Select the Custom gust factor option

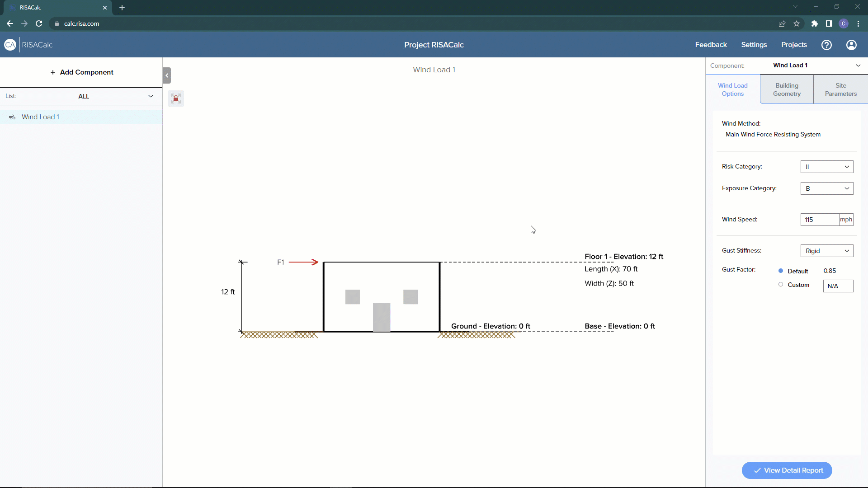click(x=780, y=285)
